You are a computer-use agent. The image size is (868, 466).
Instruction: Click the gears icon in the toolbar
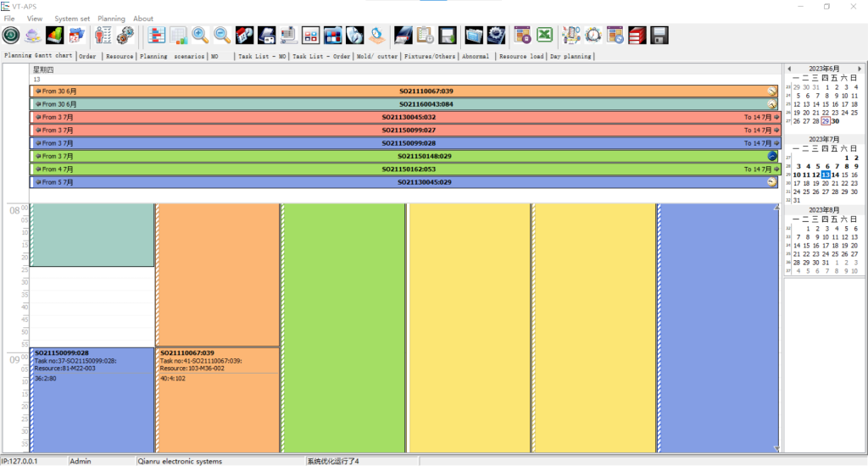[x=125, y=35]
